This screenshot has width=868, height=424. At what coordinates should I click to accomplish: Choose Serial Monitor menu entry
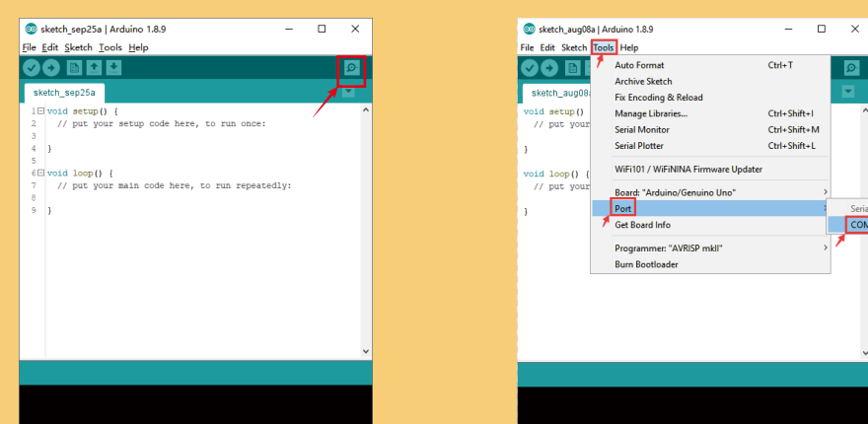711,129
